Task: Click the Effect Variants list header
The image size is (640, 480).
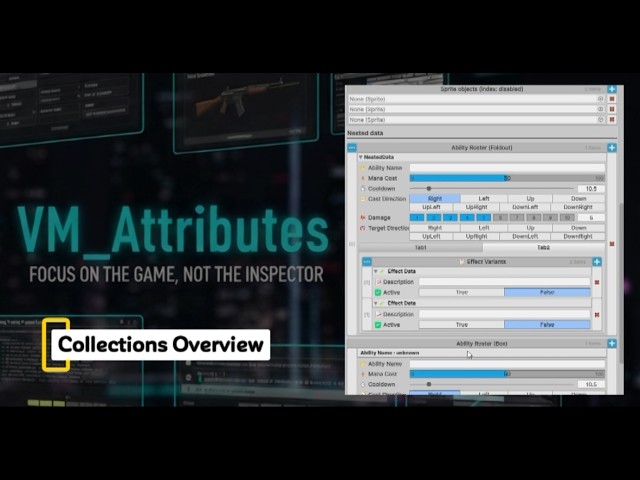Action: click(x=482, y=262)
